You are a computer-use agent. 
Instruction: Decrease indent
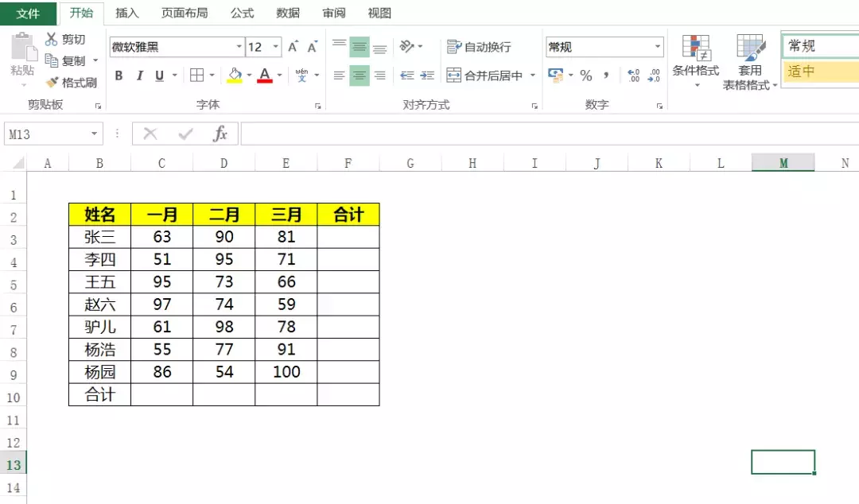pos(407,75)
